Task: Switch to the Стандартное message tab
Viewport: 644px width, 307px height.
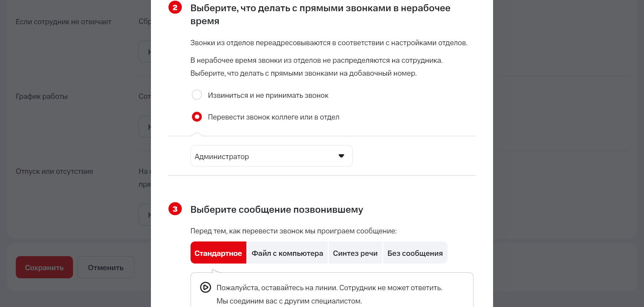Action: 218,253
